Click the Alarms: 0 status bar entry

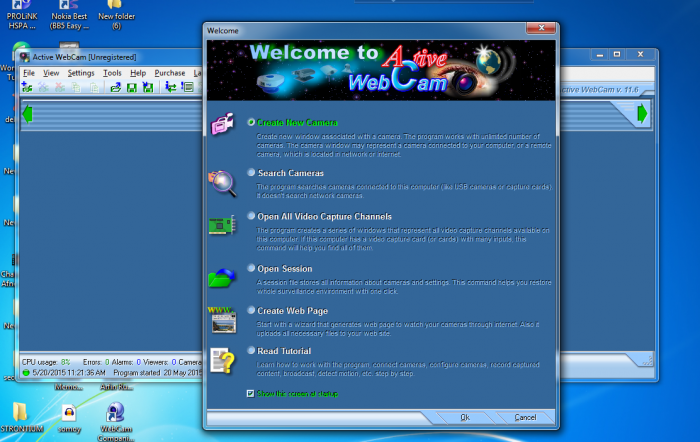click(126, 362)
